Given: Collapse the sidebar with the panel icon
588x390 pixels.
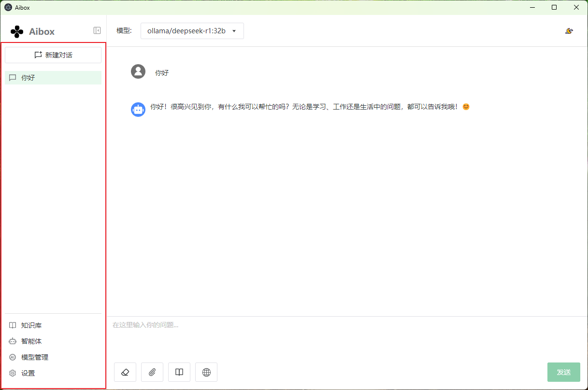Looking at the screenshot, I should (97, 30).
